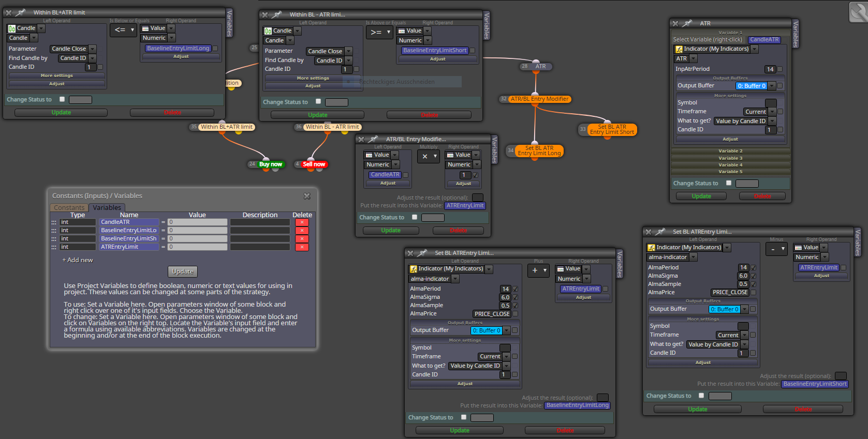
Task: Click status color field in Entry Limit Short panel
Action: tap(720, 396)
